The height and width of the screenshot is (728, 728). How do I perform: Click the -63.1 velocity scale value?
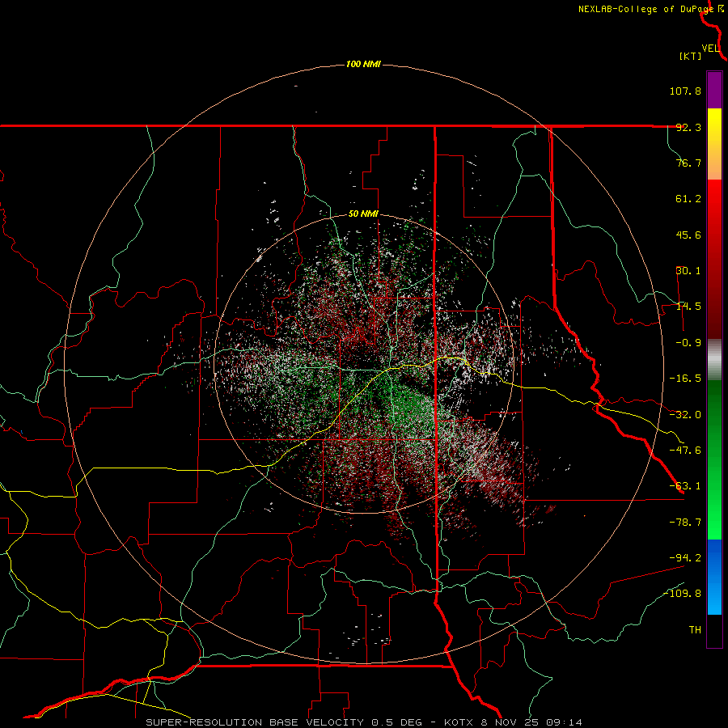(685, 486)
